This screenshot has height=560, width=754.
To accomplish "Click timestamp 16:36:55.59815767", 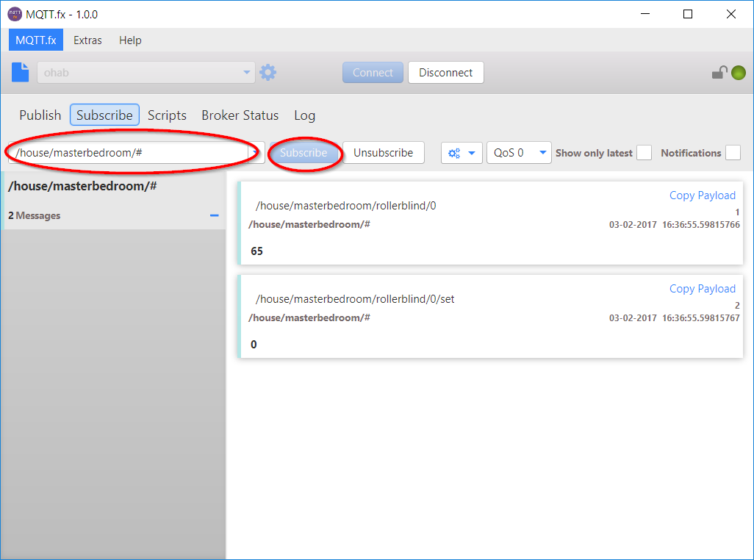I will [700, 318].
